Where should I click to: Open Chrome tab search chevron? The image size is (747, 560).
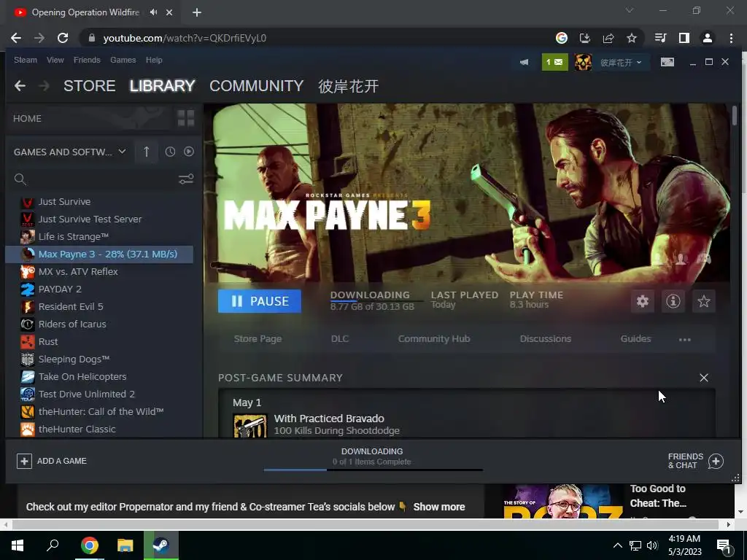630,10
